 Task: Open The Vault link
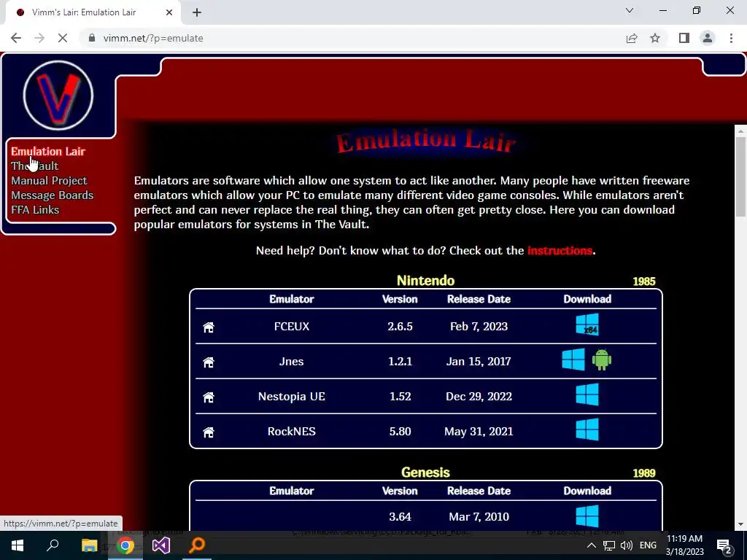(35, 166)
